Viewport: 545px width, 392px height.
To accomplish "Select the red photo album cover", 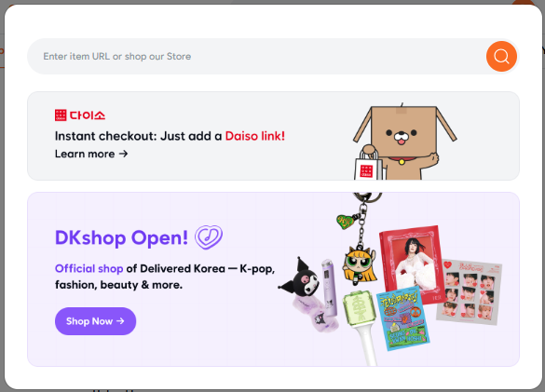I will coord(411,264).
